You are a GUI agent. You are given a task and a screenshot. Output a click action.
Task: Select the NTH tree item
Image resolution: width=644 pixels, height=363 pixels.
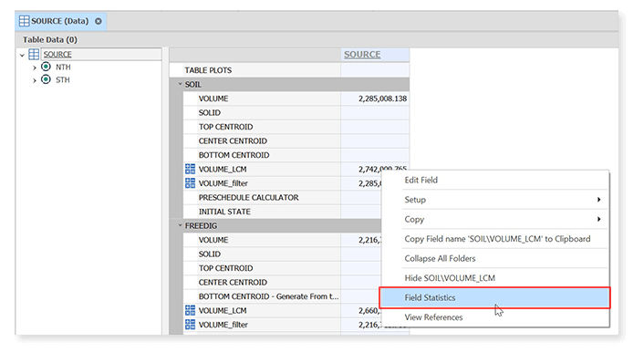(63, 67)
